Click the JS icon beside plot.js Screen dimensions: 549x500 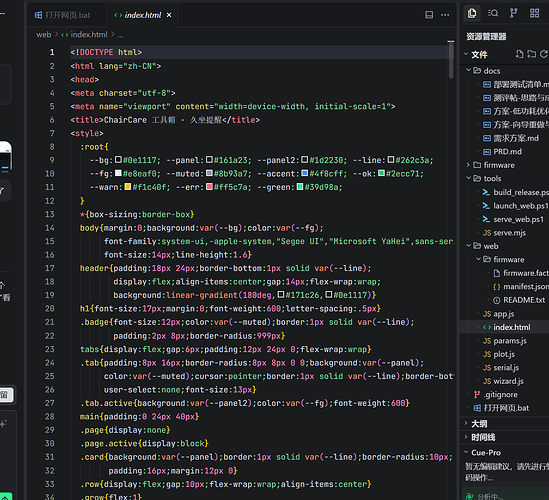487,354
